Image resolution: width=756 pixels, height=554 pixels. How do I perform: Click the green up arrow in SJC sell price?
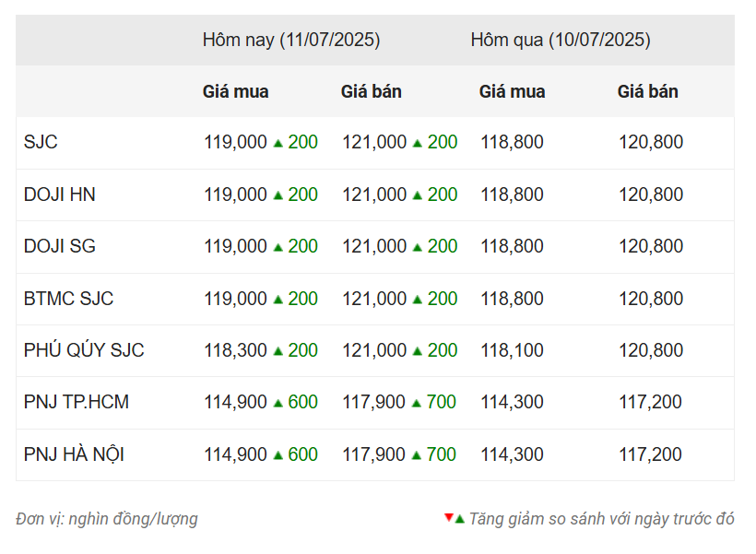pyautogui.click(x=418, y=143)
